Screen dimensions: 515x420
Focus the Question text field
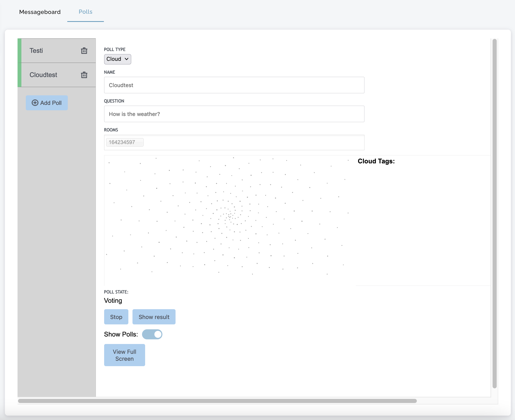(234, 114)
